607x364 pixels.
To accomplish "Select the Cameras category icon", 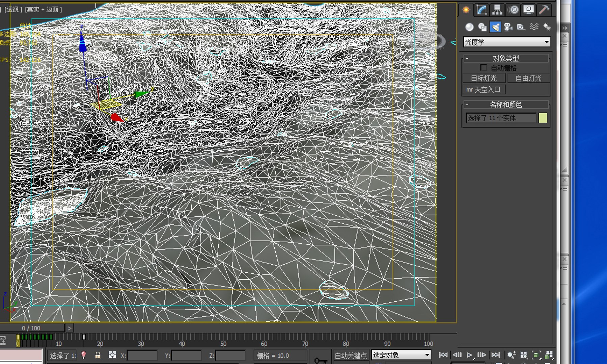I will click(508, 27).
